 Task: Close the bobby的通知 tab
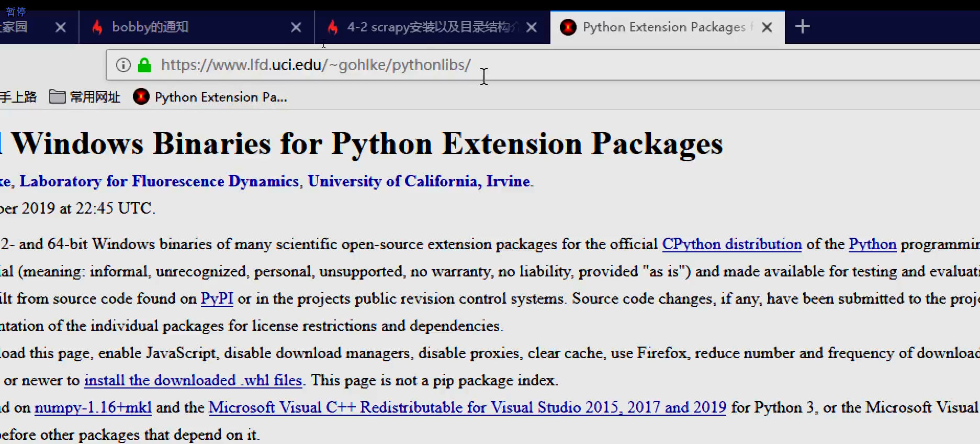point(296,27)
